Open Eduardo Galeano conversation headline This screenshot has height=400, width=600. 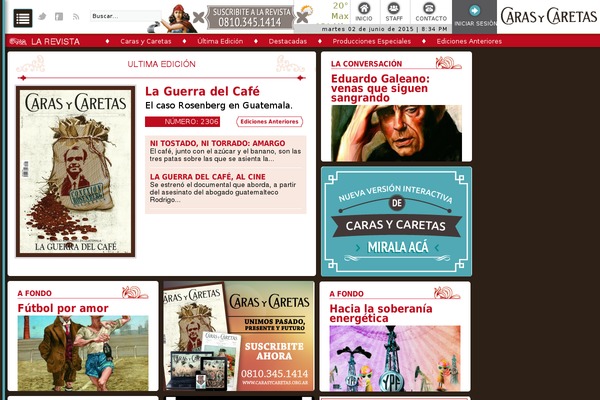click(x=380, y=88)
